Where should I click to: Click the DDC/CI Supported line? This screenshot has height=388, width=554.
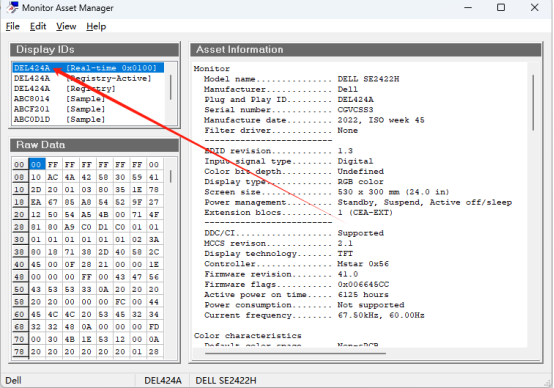tap(294, 233)
